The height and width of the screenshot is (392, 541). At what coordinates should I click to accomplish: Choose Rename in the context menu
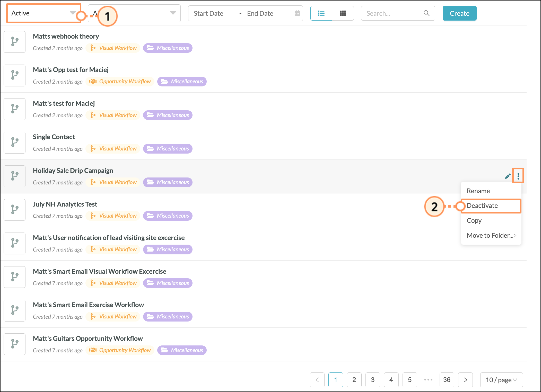(x=478, y=191)
